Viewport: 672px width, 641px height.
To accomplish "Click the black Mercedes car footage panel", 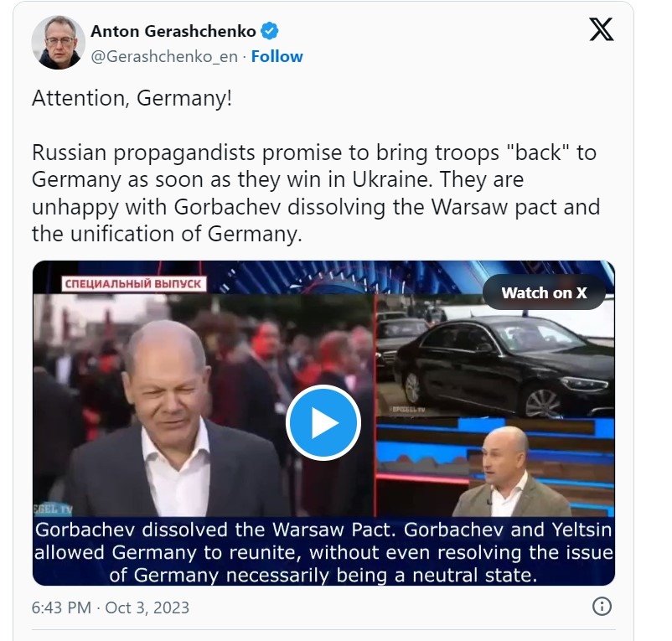I will (x=495, y=355).
